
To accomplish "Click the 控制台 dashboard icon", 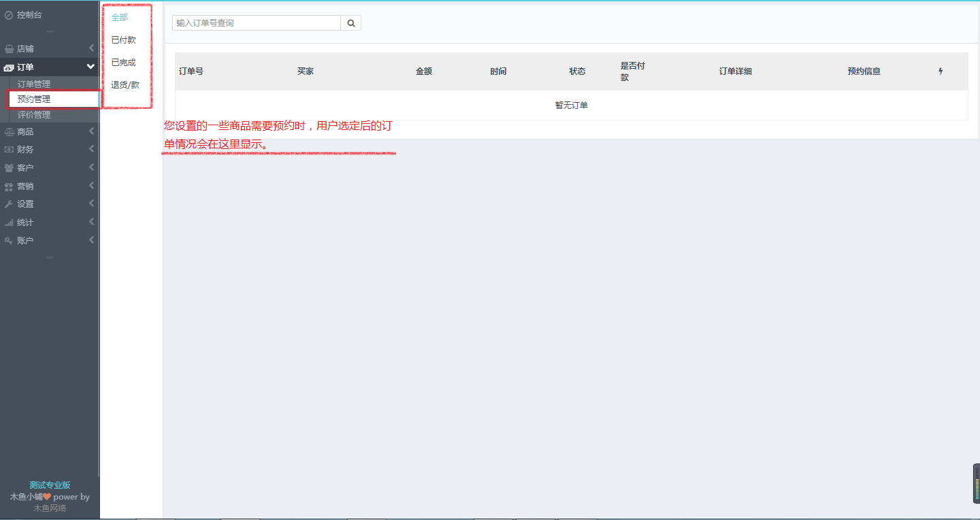I will 9,14.
